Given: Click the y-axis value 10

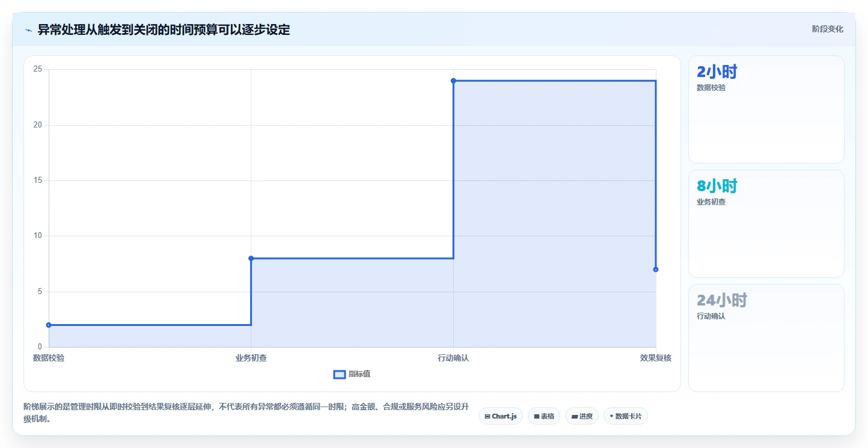Looking at the screenshot, I should point(37,236).
